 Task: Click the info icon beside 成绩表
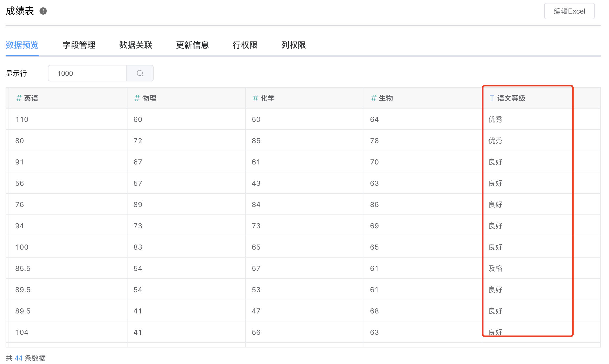[x=43, y=11]
